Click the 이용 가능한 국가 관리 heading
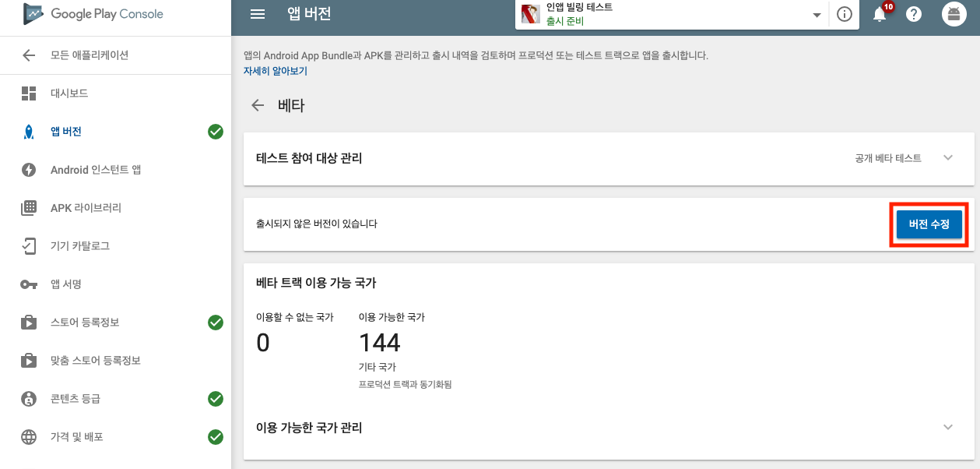The height and width of the screenshot is (469, 980). pos(309,428)
